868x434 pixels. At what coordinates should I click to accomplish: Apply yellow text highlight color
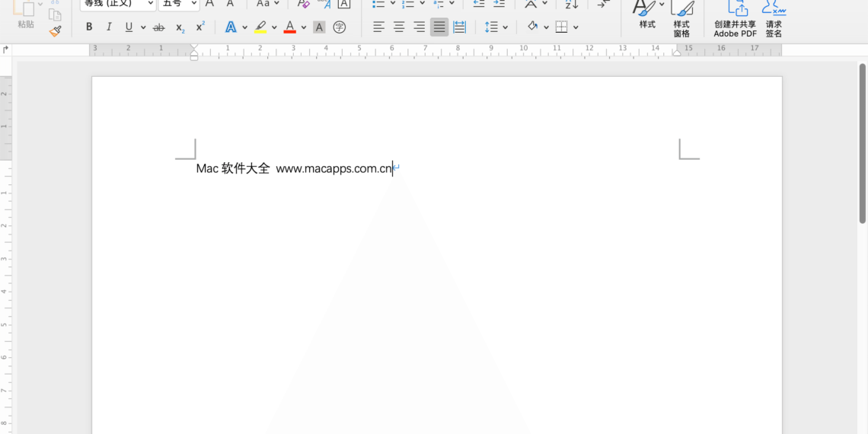point(260,27)
